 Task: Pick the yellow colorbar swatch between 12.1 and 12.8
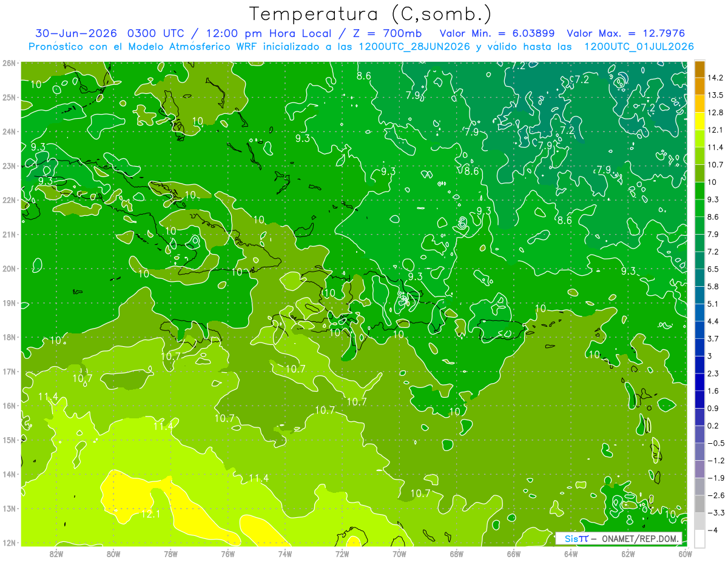(699, 121)
